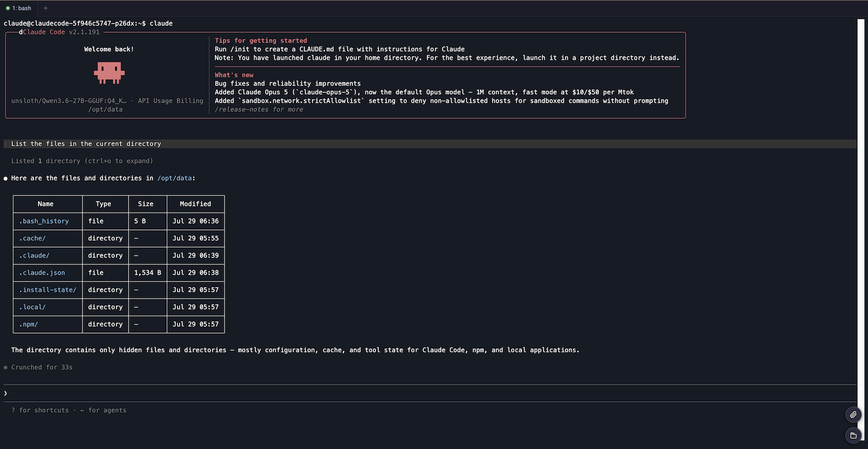Image resolution: width=868 pixels, height=449 pixels.
Task: Click the 'Tips for getting started' heading
Action: coord(261,41)
